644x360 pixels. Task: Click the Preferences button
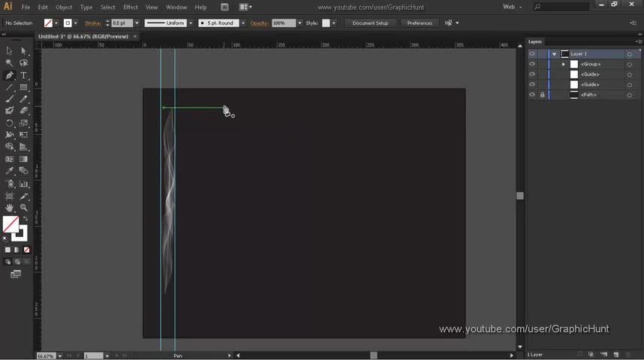tap(420, 23)
